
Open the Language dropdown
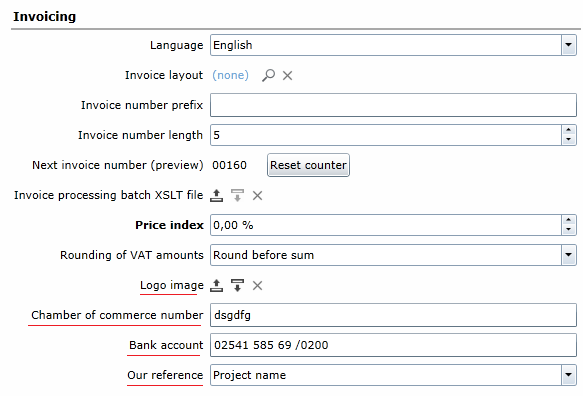pos(568,45)
